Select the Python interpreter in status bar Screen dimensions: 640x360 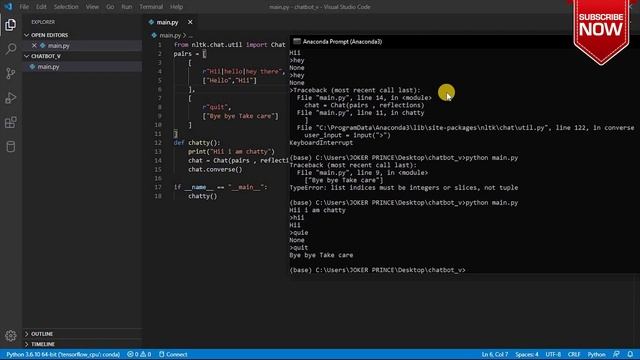pos(63,354)
